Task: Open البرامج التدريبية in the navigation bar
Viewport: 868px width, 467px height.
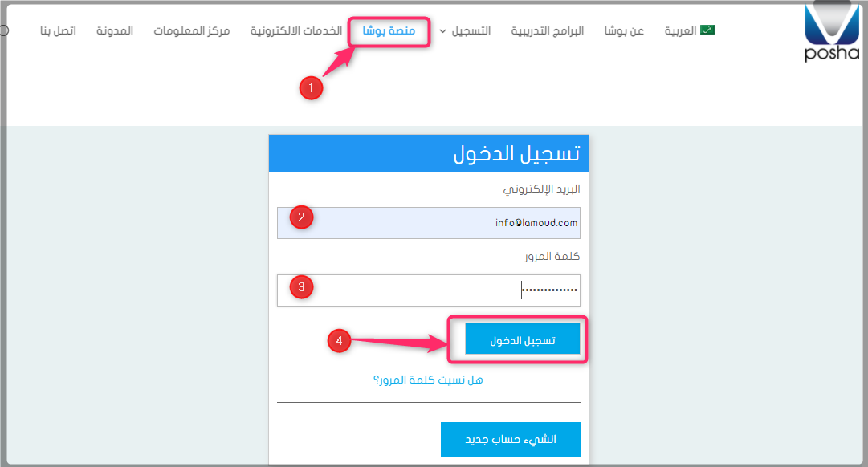Action: 547,30
